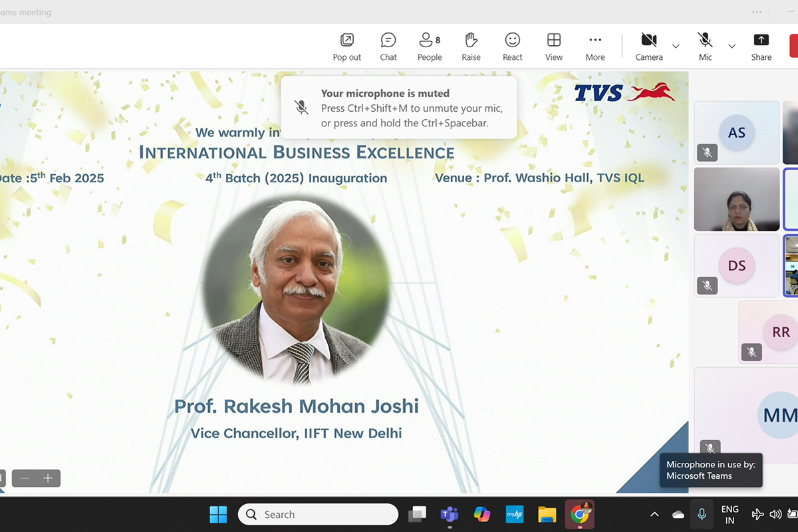The width and height of the screenshot is (798, 532).
Task: Show the People list
Action: (430, 47)
